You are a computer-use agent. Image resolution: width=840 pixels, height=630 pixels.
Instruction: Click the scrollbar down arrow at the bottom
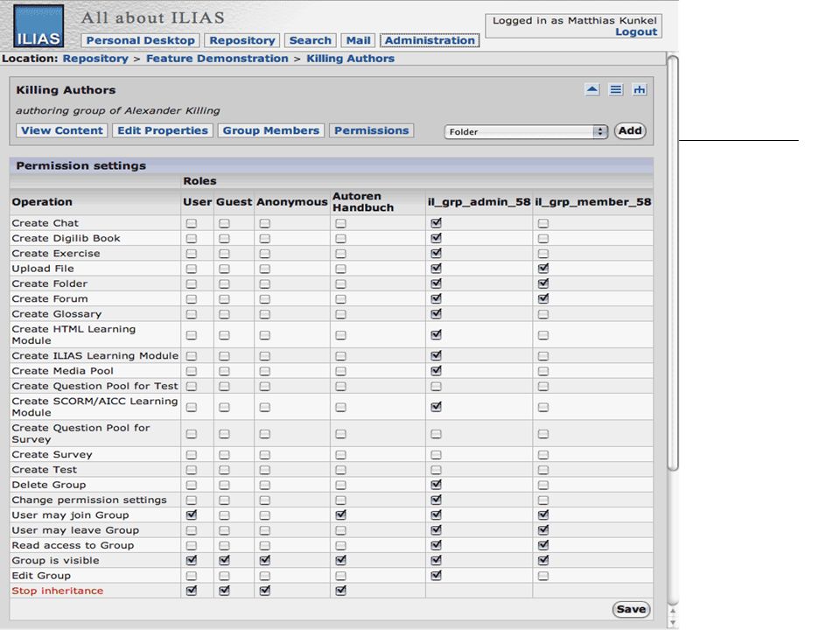coord(673,622)
